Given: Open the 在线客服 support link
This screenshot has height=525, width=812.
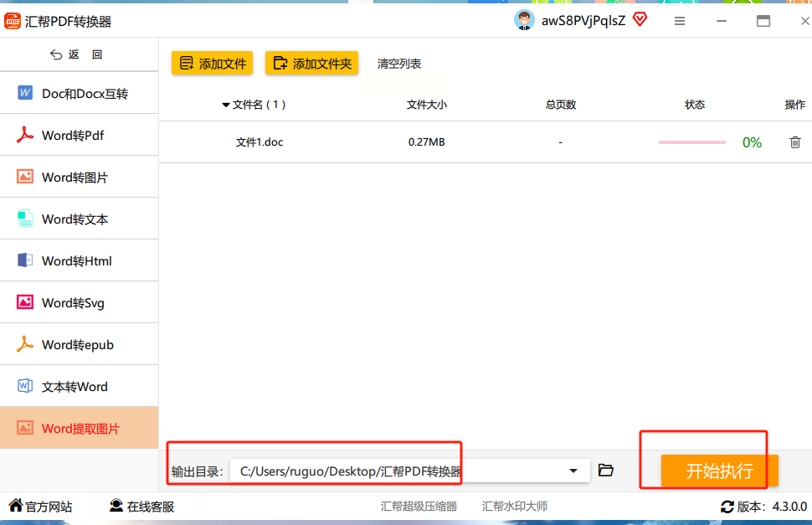Looking at the screenshot, I should [x=142, y=506].
